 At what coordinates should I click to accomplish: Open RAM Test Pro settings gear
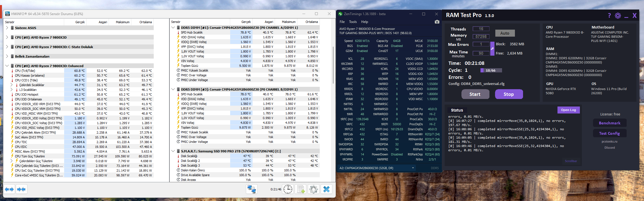pos(618,16)
